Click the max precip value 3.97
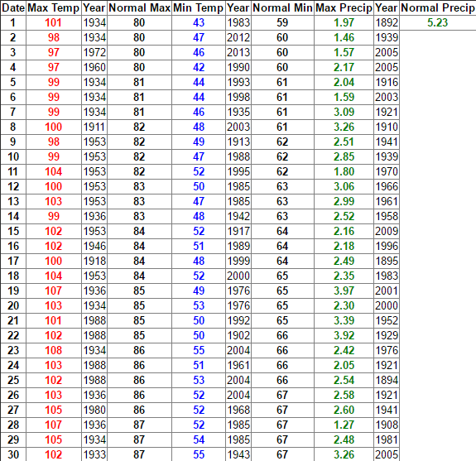476x461 pixels. (x=344, y=291)
